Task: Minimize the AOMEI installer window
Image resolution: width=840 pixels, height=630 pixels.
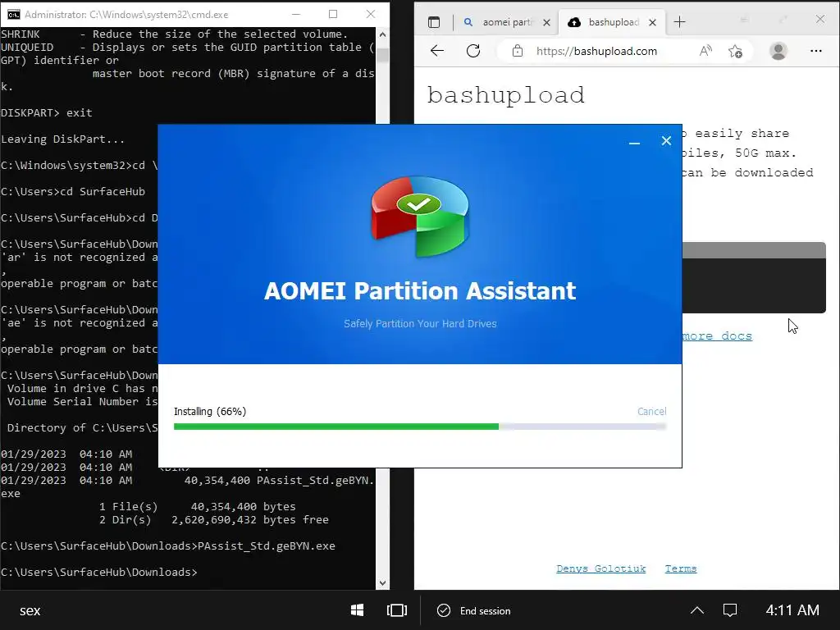Action: (634, 142)
